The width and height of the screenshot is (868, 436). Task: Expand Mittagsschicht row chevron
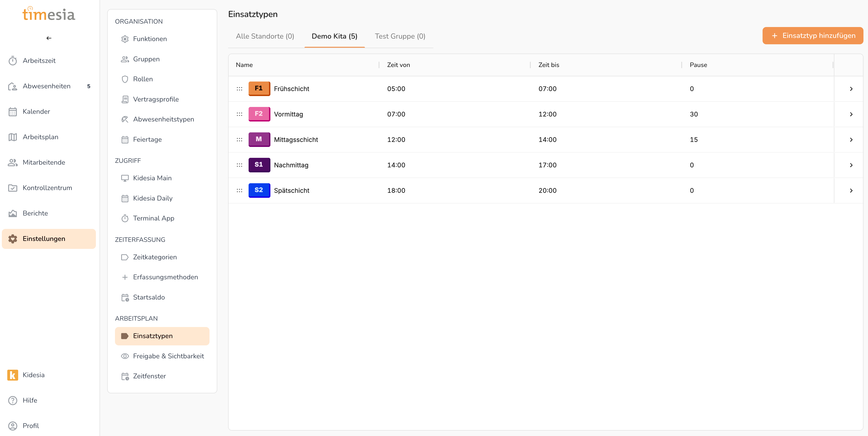[x=851, y=140]
